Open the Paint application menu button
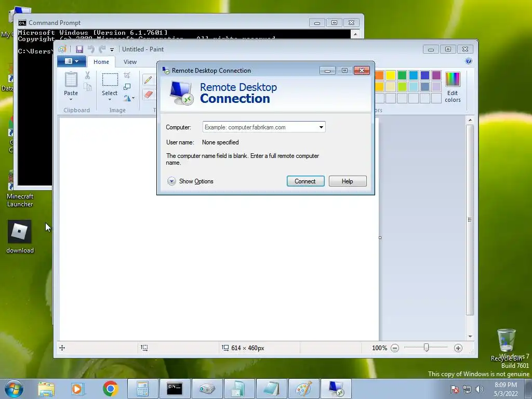This screenshot has width=532, height=399. click(71, 61)
